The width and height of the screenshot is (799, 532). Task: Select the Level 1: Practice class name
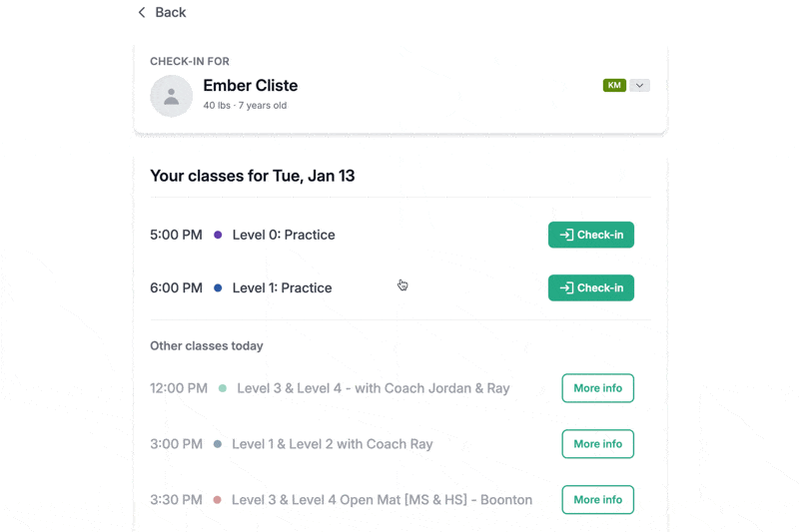(x=282, y=288)
